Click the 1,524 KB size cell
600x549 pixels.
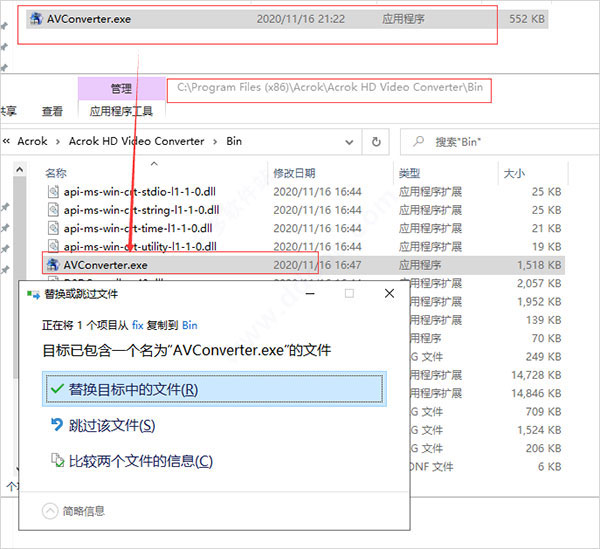tap(539, 430)
